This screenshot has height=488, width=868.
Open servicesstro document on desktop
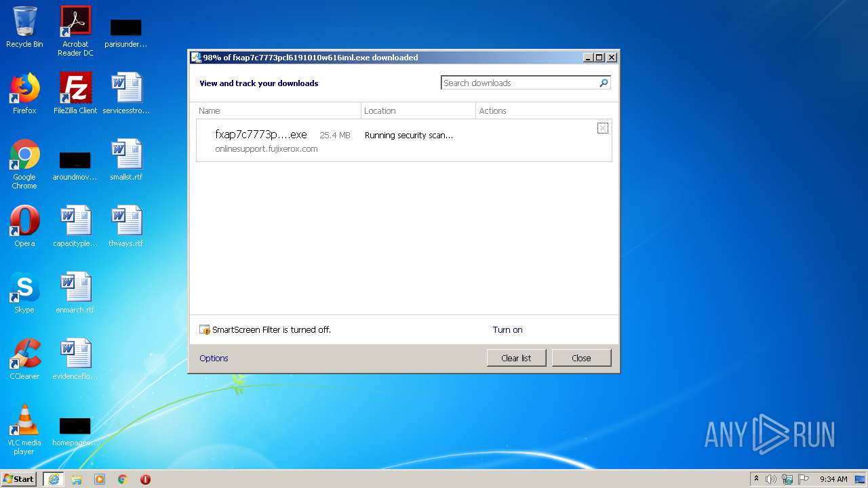(126, 93)
